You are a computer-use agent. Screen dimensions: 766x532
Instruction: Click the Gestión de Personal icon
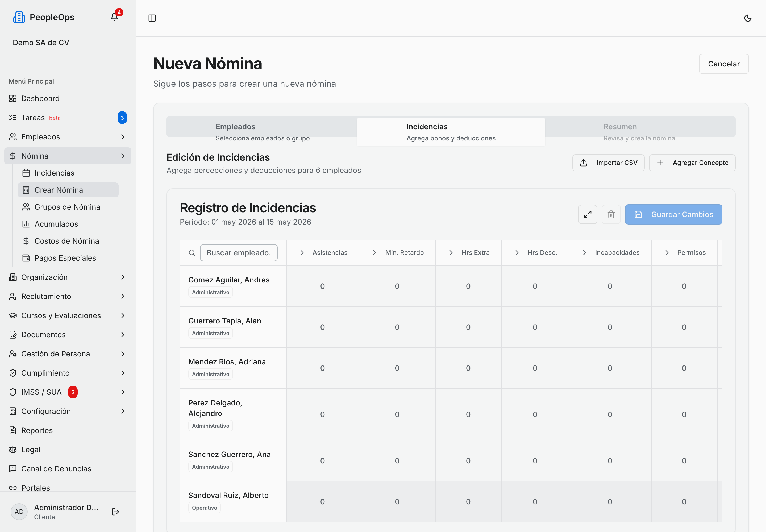[13, 354]
